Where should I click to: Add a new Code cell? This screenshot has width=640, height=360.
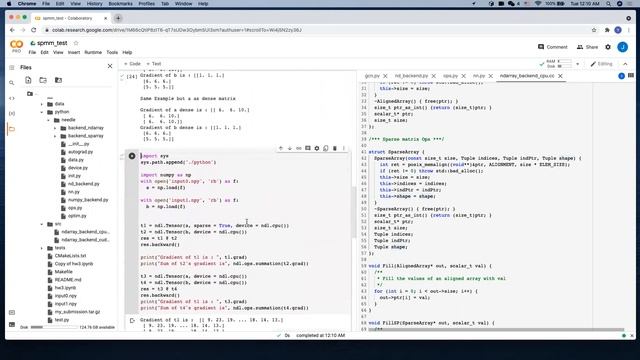click(132, 64)
